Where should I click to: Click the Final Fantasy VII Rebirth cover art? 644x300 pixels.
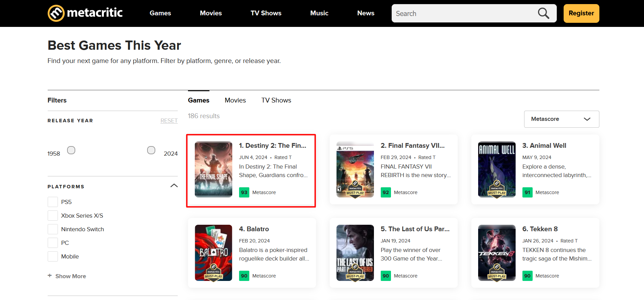tap(355, 169)
